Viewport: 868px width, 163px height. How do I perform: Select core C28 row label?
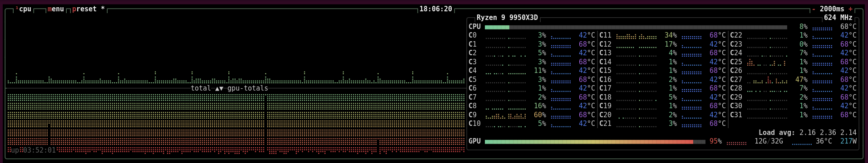(736, 88)
